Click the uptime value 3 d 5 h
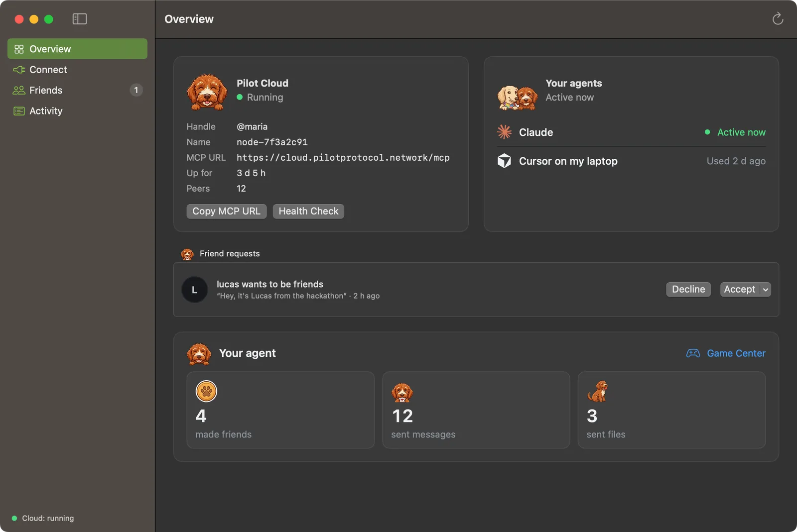Screen dimensions: 797x532 click(x=251, y=173)
